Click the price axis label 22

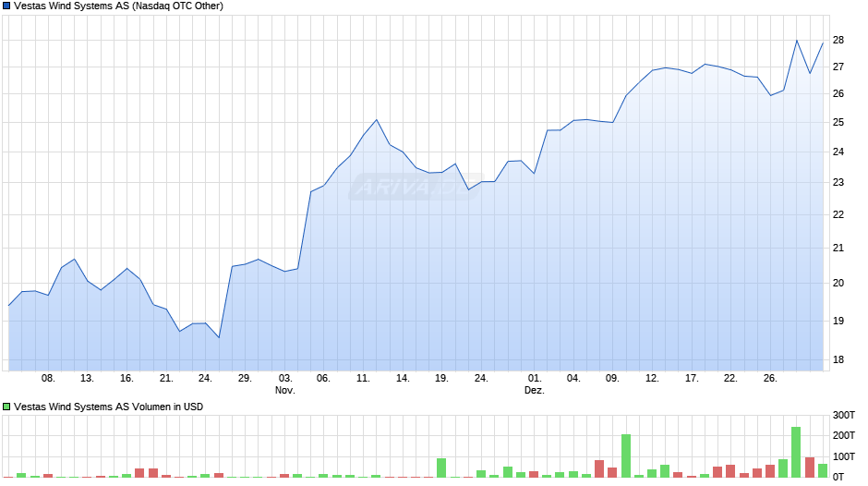(838, 214)
